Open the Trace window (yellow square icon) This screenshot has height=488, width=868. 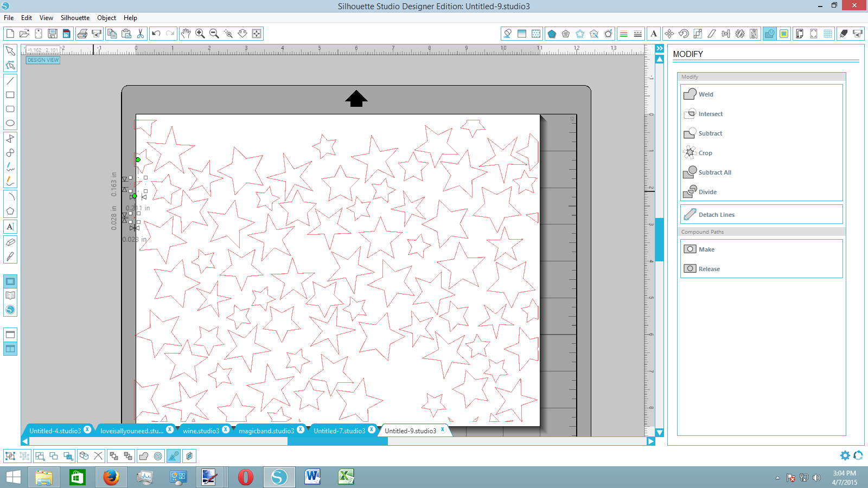[x=784, y=34]
